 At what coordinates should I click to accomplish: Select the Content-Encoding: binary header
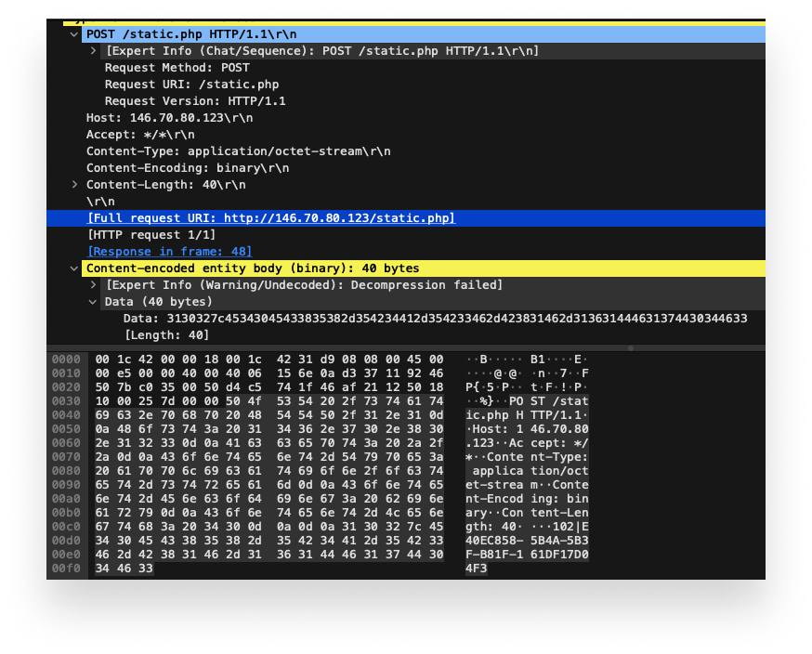tap(186, 167)
